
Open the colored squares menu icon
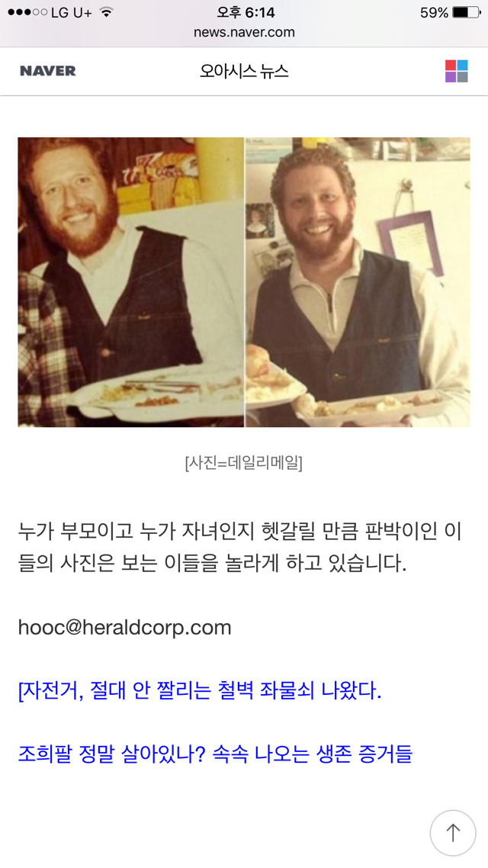457,71
